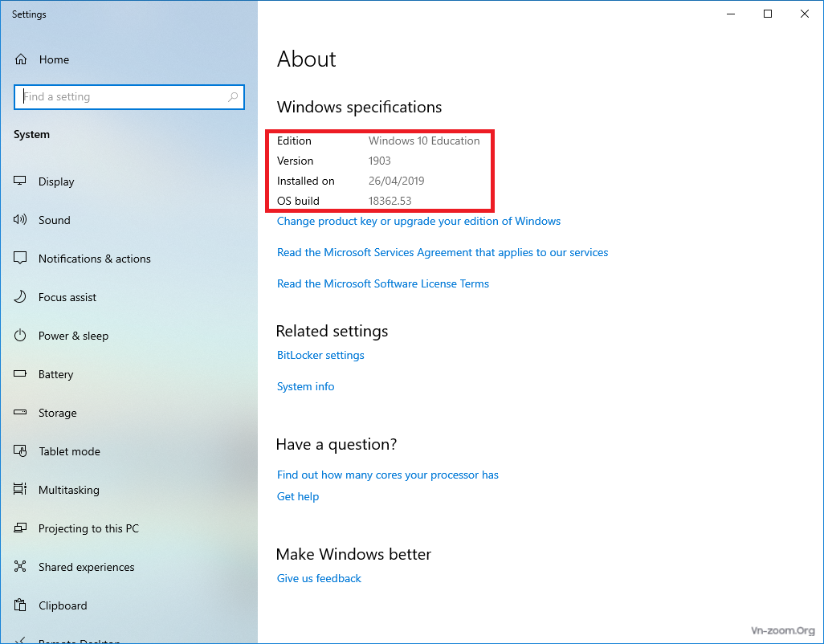
Task: Click Find out how many cores link
Action: coord(387,475)
